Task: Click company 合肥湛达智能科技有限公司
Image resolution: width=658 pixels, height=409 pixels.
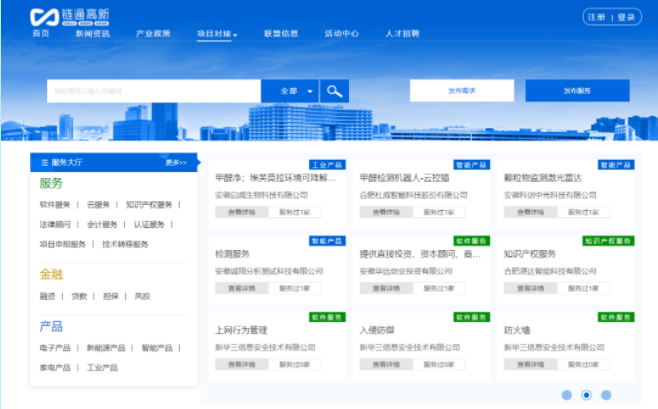Action: [x=550, y=271]
